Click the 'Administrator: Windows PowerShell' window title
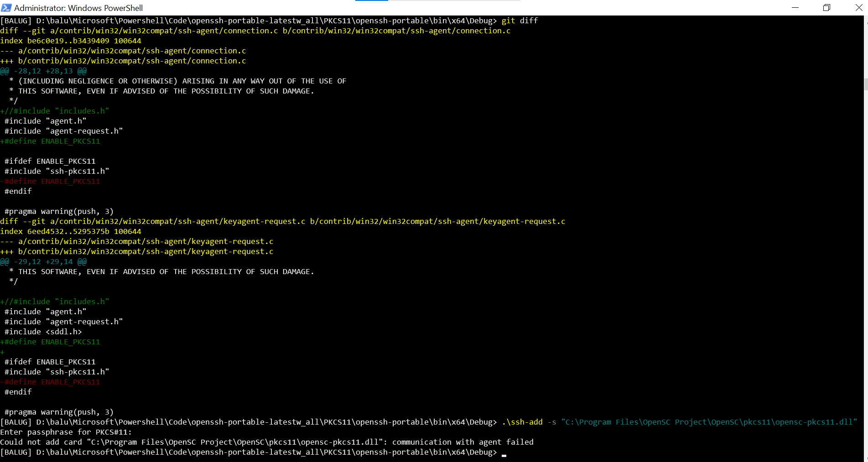The width and height of the screenshot is (868, 462). pos(78,8)
